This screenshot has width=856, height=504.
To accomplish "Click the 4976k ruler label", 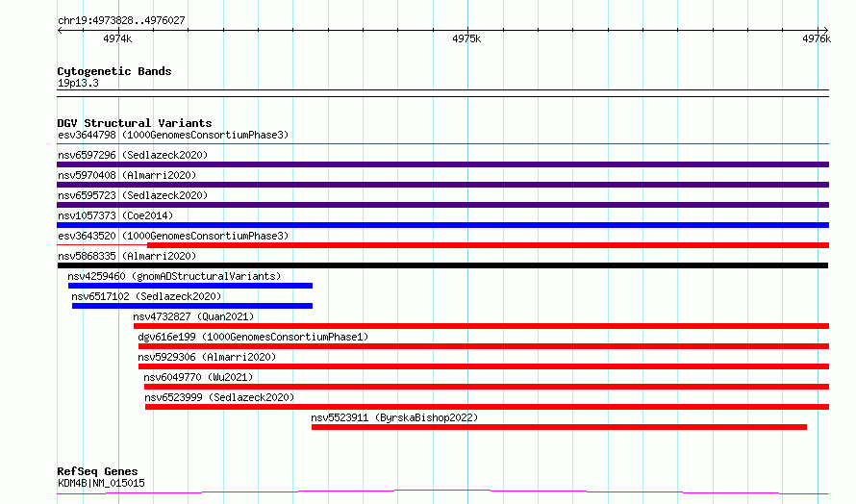I will click(817, 38).
